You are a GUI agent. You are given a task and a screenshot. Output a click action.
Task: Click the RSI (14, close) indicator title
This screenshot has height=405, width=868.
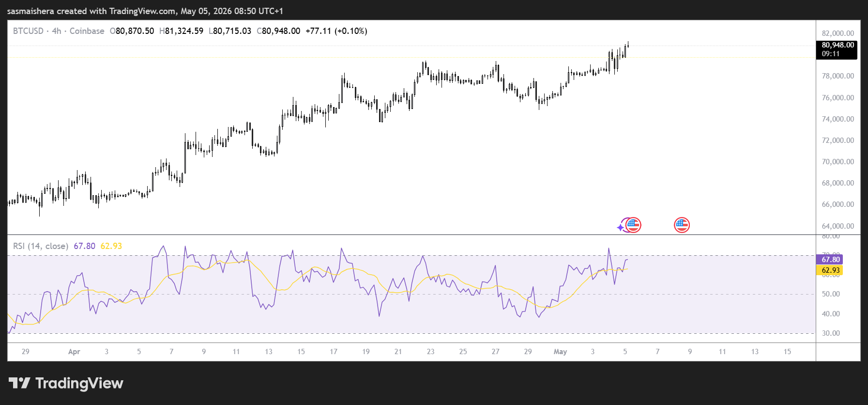(x=41, y=246)
